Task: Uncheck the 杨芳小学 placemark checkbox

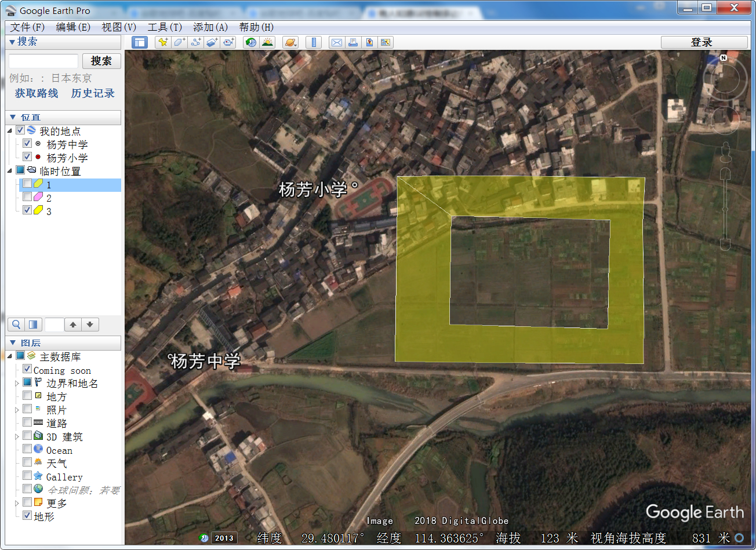Action: [27, 157]
